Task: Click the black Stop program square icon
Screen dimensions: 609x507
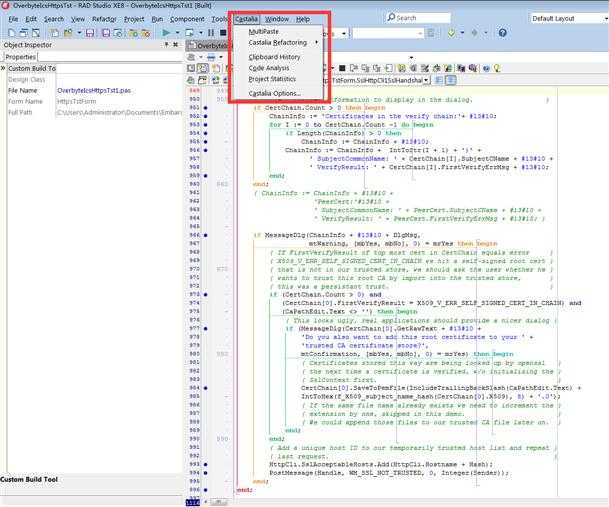Action: click(x=223, y=33)
